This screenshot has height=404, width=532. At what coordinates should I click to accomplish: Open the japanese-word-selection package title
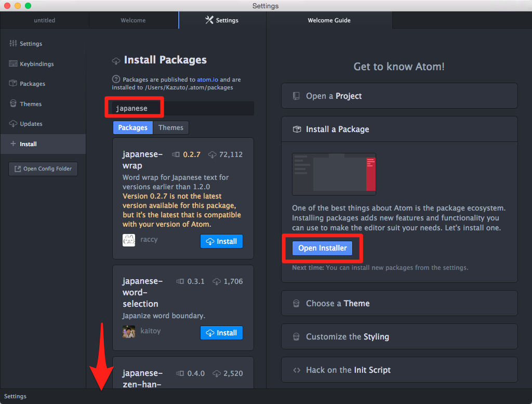[x=142, y=292]
